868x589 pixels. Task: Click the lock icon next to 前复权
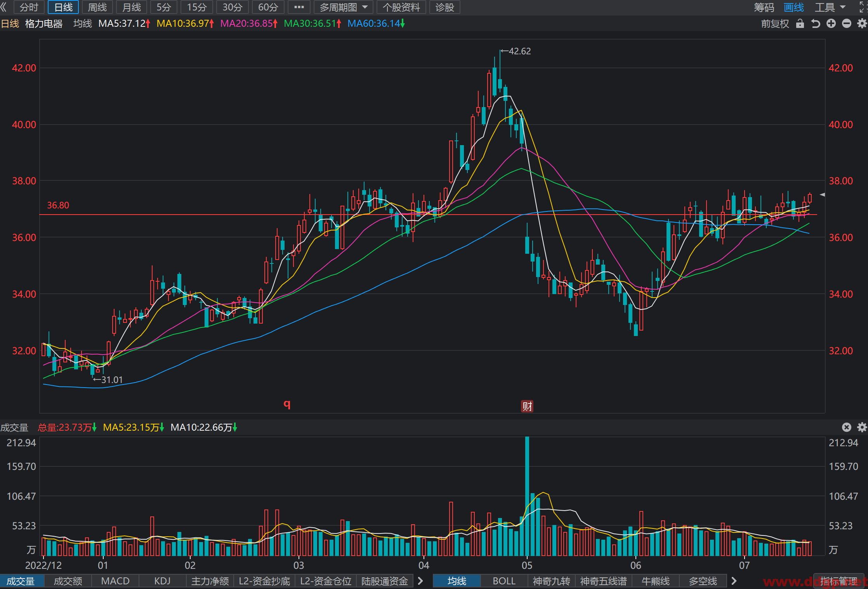[800, 24]
